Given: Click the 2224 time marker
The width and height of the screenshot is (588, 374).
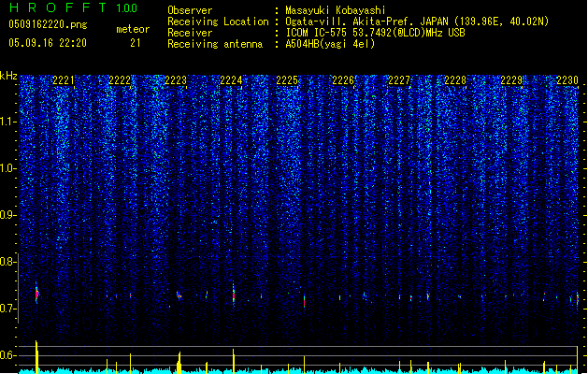Looking at the screenshot, I should tap(231, 80).
